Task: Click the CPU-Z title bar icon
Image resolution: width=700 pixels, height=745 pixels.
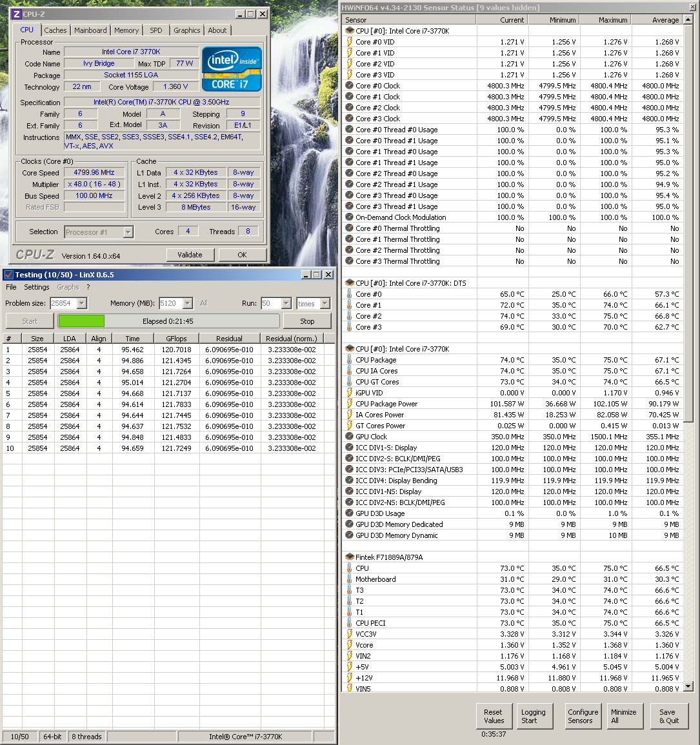Action: pyautogui.click(x=17, y=14)
